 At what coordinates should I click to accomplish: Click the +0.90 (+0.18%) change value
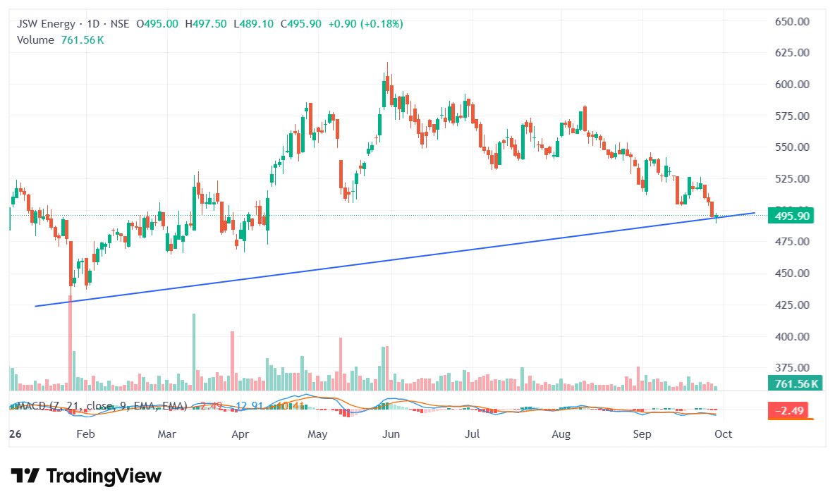point(365,24)
